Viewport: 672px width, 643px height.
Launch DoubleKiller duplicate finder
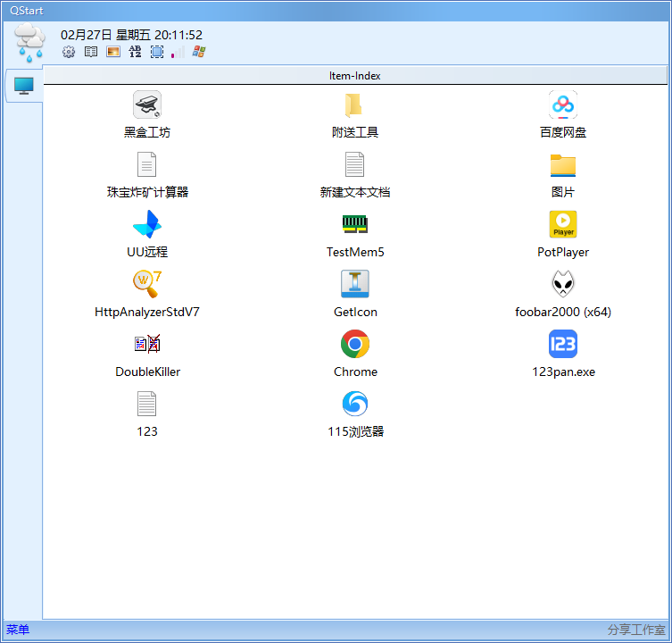click(x=147, y=354)
